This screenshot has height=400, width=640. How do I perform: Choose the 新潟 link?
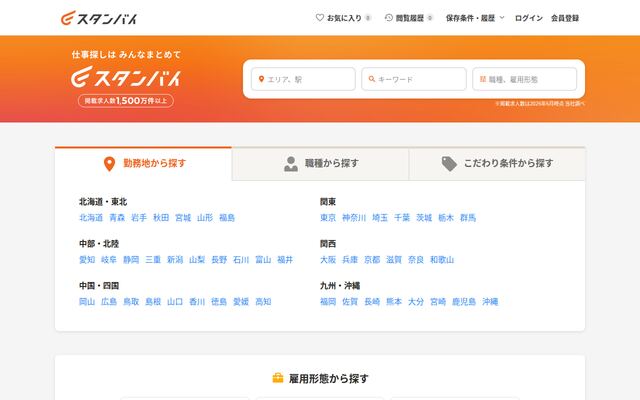click(175, 260)
